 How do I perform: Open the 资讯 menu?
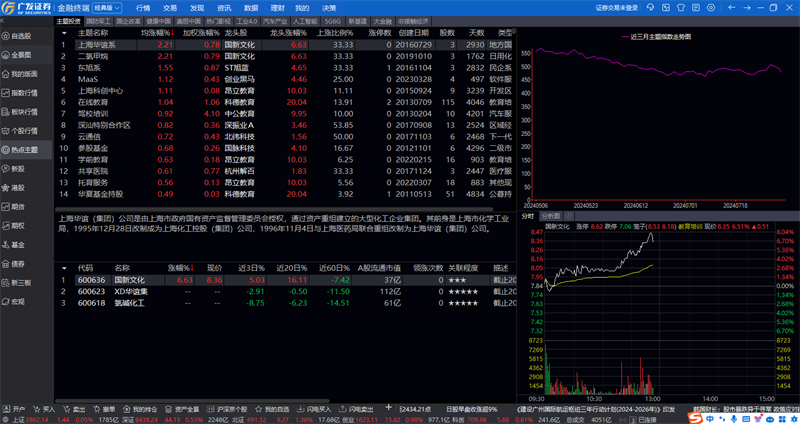coord(224,8)
